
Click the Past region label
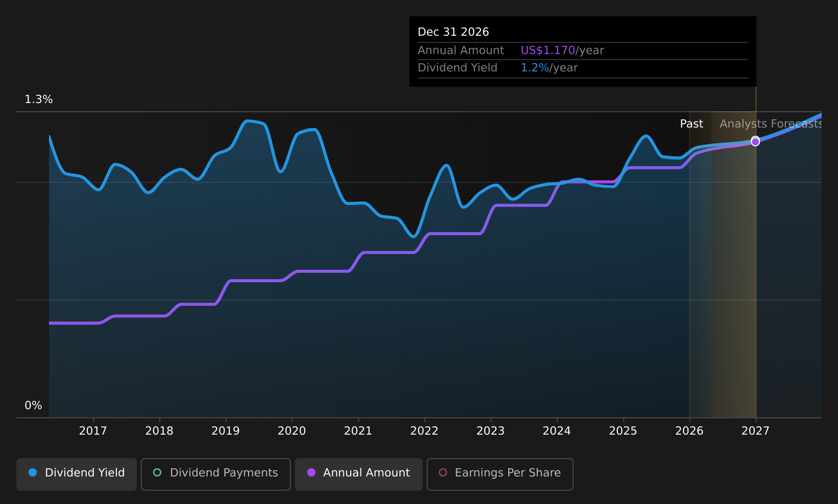692,124
